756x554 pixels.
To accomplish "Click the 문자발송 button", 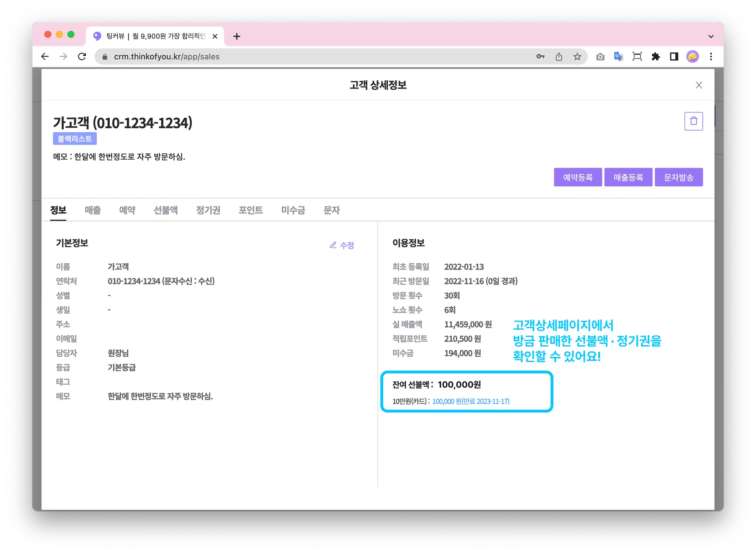I will (678, 177).
